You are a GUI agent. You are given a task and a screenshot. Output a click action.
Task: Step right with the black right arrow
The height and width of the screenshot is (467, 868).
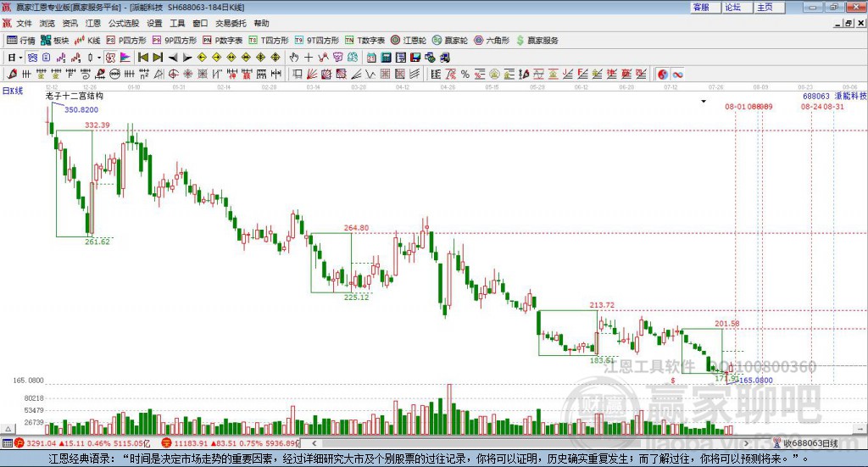coord(187,58)
